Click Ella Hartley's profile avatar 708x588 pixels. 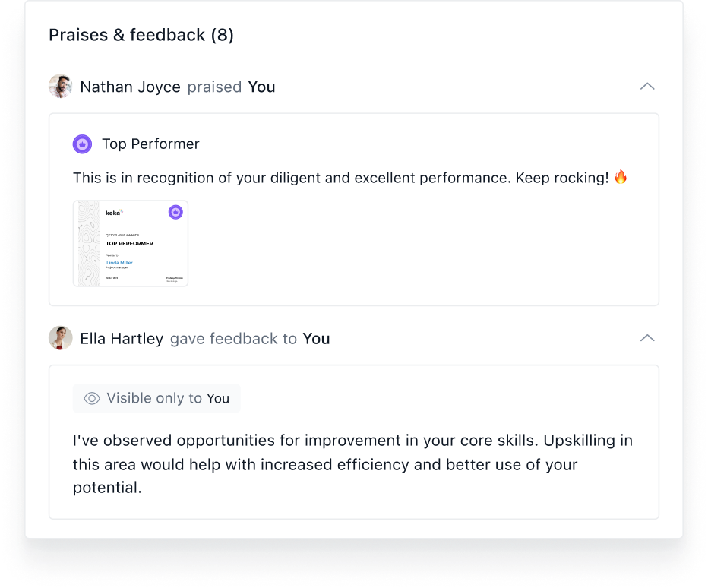[x=60, y=338]
